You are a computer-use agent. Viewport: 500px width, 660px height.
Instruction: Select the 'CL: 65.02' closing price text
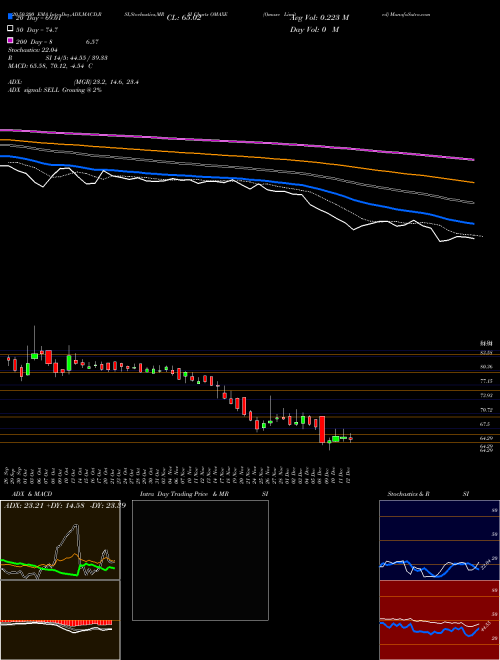184,18
